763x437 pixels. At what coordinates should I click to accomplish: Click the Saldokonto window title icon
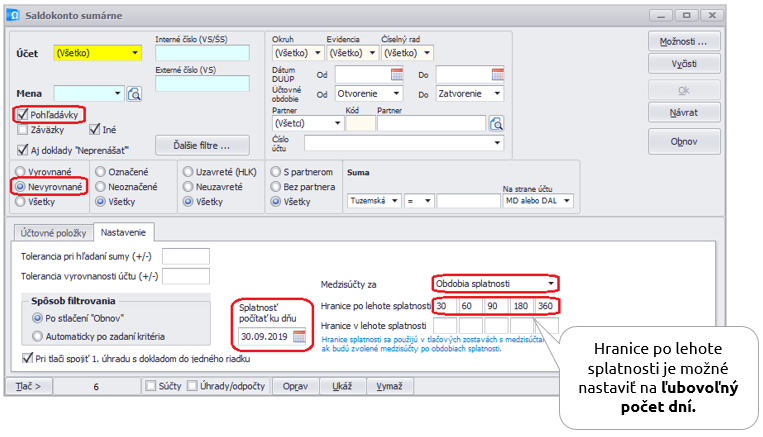[x=16, y=16]
